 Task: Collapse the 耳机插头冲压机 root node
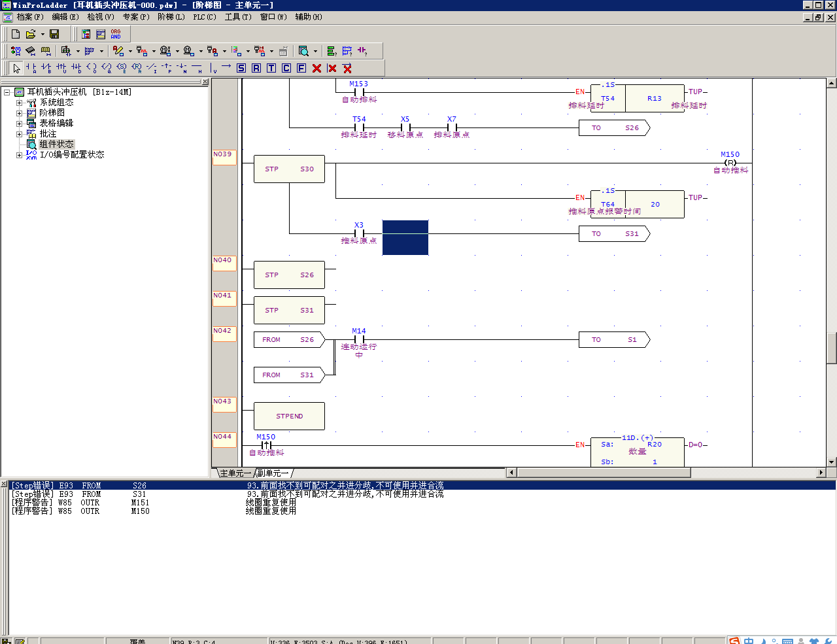click(x=7, y=92)
